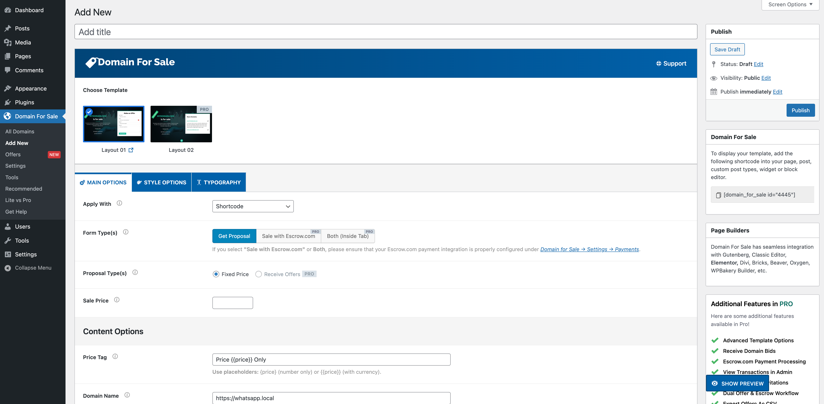
Task: Click the Domain For Sale tag logo
Action: pos(91,63)
